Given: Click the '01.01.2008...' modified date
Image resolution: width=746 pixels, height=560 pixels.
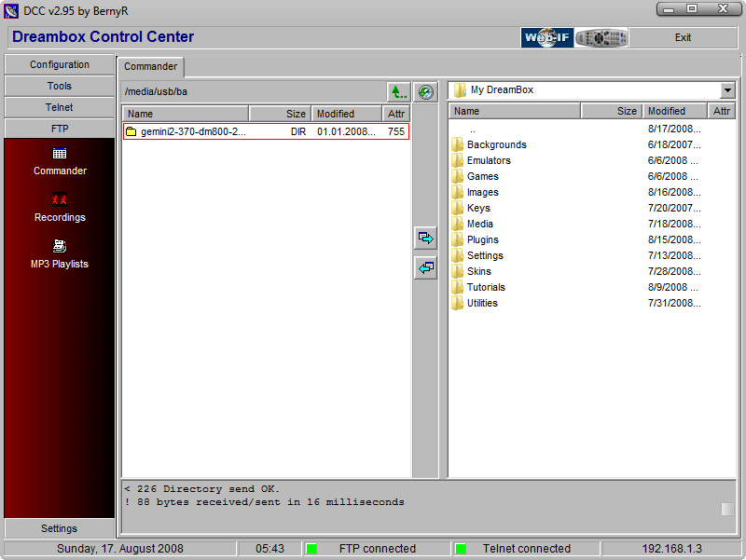Looking at the screenshot, I should [x=346, y=131].
